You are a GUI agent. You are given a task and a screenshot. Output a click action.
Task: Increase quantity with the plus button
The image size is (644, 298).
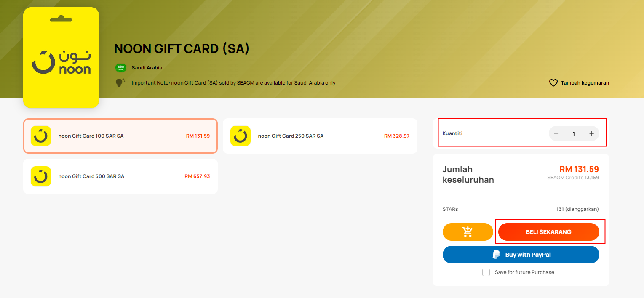point(591,133)
